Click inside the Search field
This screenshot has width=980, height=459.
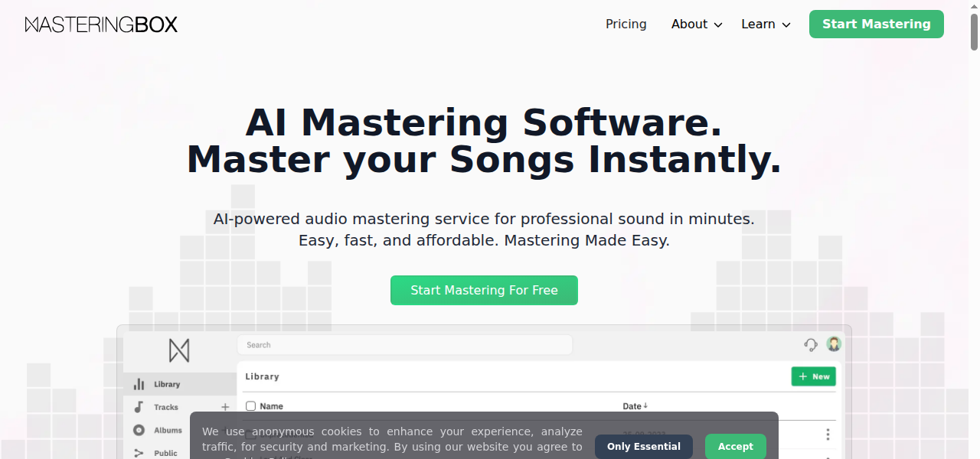(x=404, y=344)
